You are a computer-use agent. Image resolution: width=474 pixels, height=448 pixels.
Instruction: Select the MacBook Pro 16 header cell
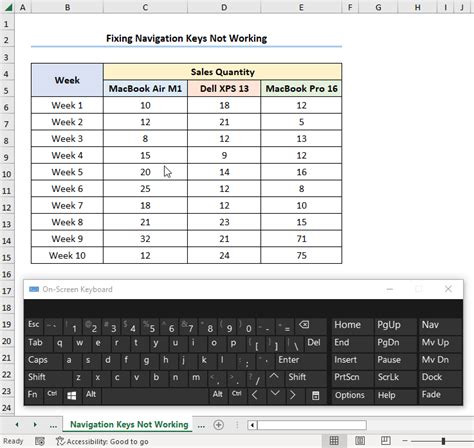point(301,89)
